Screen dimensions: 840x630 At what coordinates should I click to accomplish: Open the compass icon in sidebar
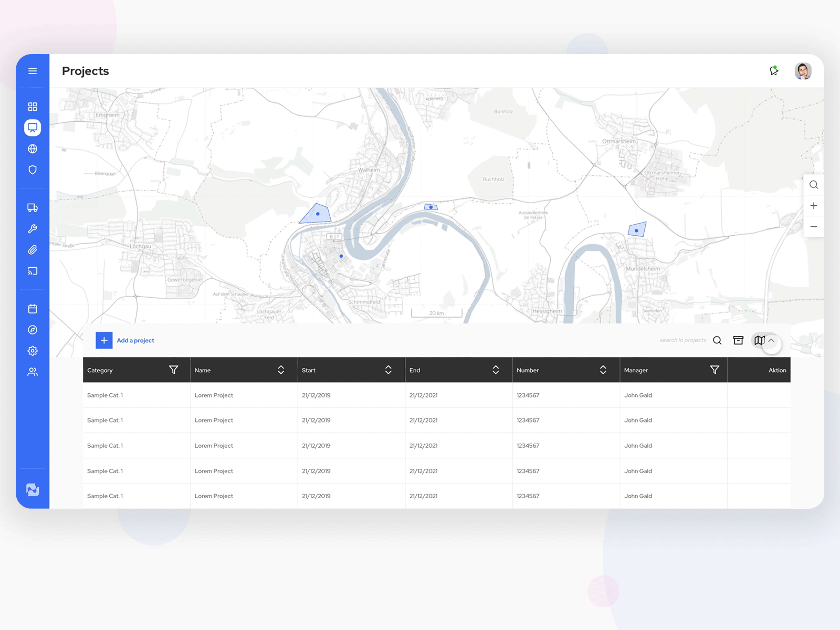pos(33,330)
